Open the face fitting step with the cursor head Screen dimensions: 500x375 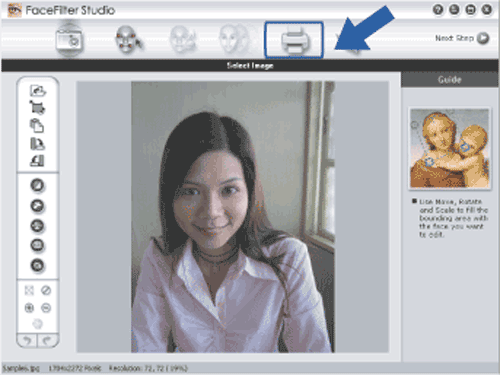tap(128, 40)
